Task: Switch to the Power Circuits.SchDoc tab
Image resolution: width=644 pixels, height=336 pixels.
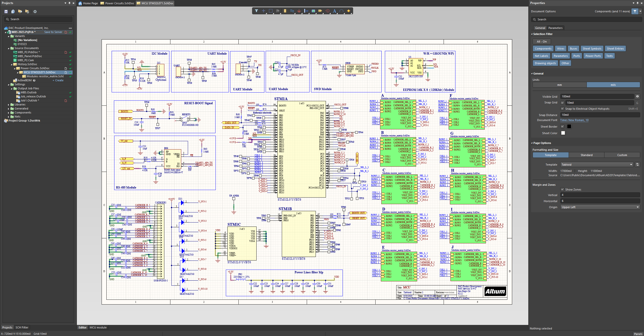Action: pos(117,3)
